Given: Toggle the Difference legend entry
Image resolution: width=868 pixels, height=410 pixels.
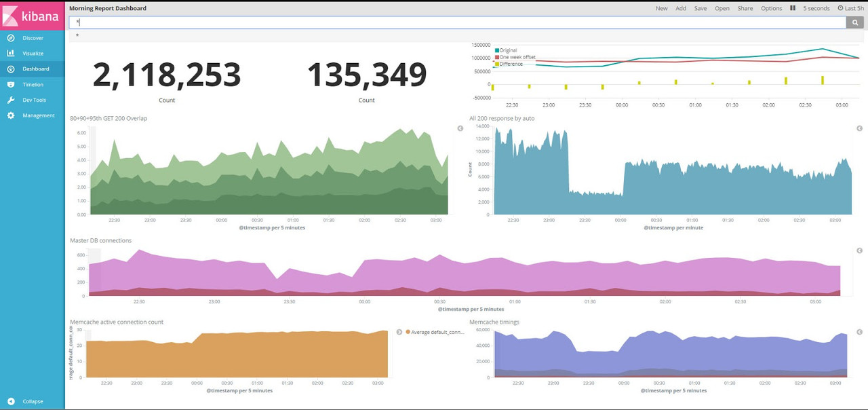Looking at the screenshot, I should click(x=509, y=64).
